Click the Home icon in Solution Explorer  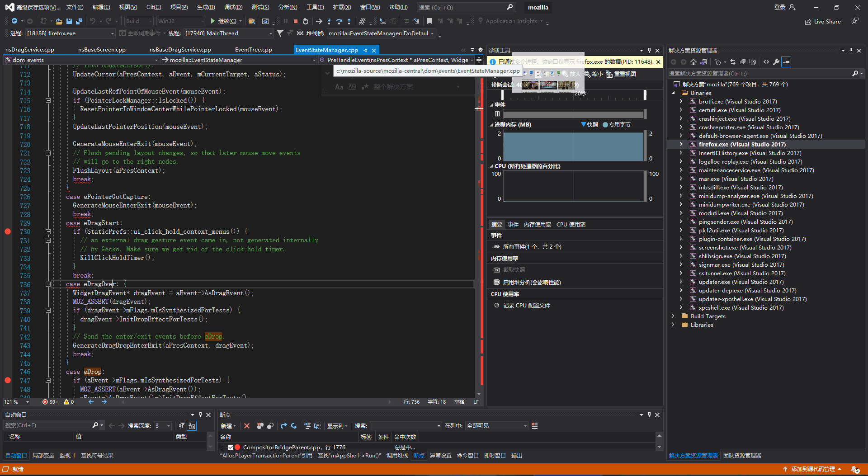tap(693, 62)
